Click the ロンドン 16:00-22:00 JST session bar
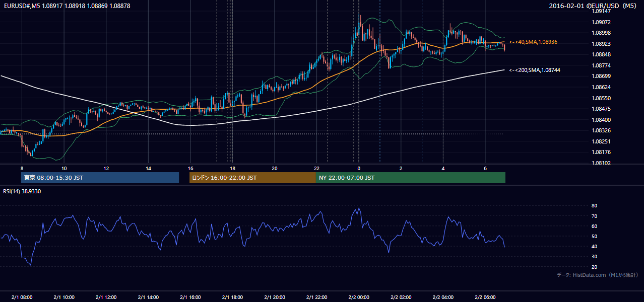Image resolution: width=644 pixels, height=302 pixels. click(252, 178)
